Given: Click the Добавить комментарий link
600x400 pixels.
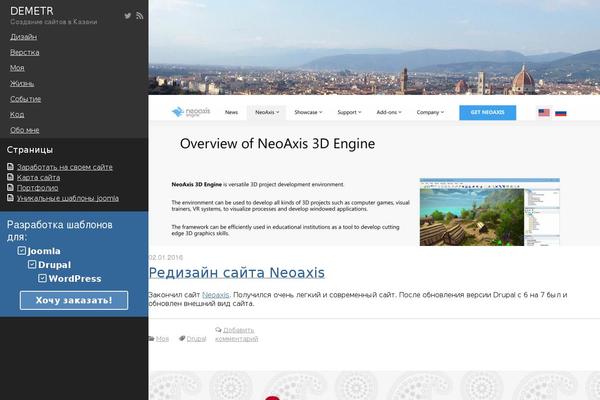Looking at the screenshot, I should tap(236, 334).
